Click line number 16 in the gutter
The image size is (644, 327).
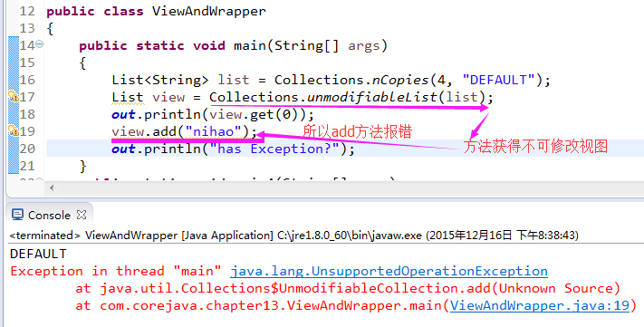[27, 80]
